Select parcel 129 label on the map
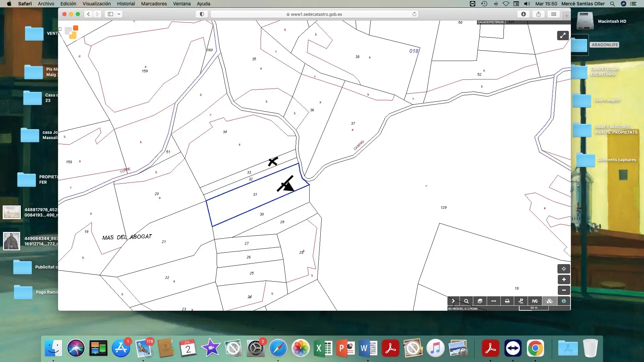 coord(443,207)
